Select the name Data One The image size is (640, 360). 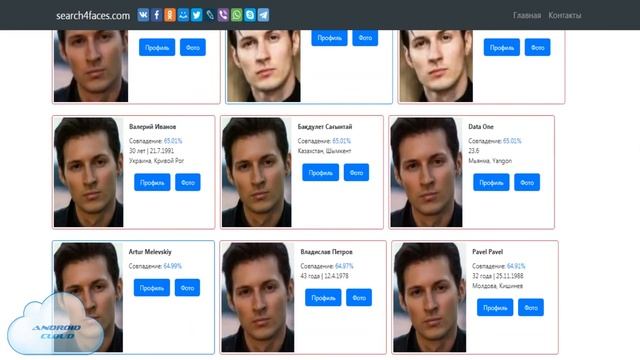tap(481, 127)
